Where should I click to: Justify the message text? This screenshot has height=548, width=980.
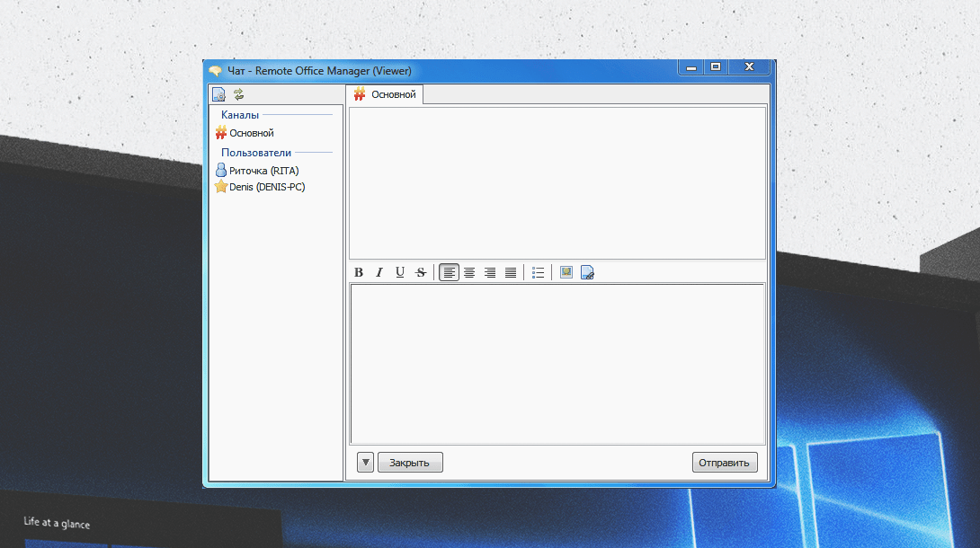pyautogui.click(x=511, y=272)
